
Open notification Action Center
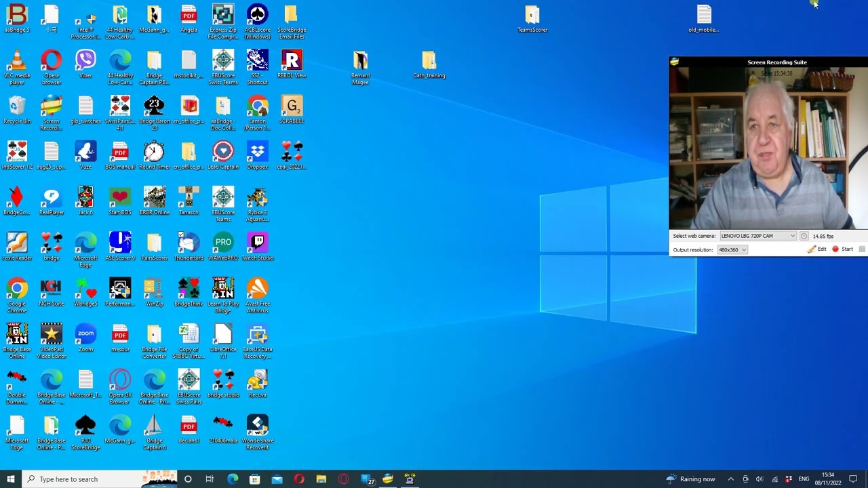pos(854,479)
